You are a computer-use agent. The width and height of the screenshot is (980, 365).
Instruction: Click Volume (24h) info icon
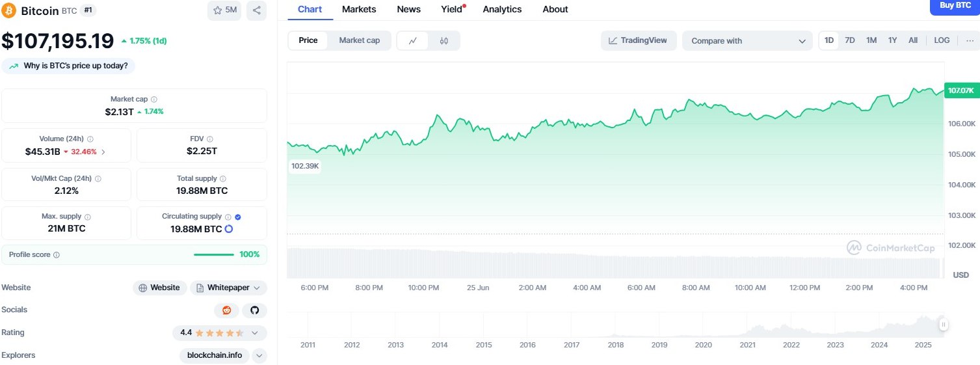tap(90, 139)
